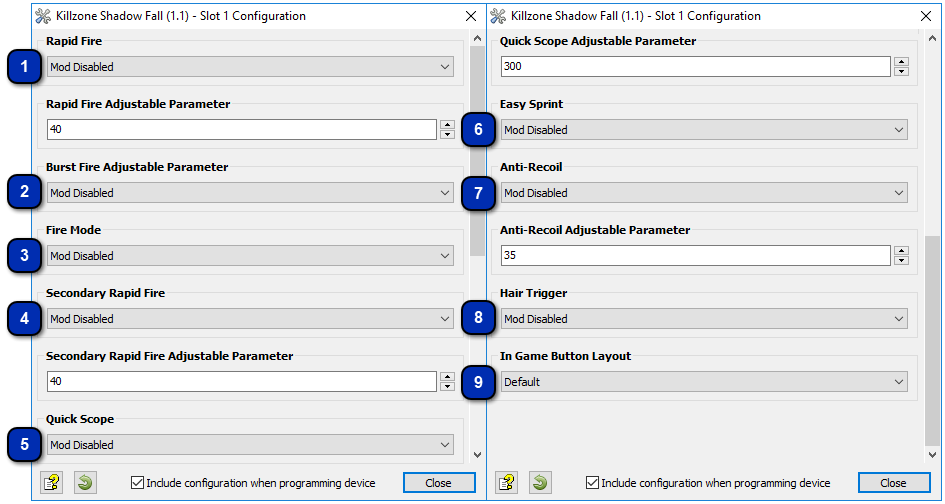Click Close button in left window
945x504 pixels.
439,483
